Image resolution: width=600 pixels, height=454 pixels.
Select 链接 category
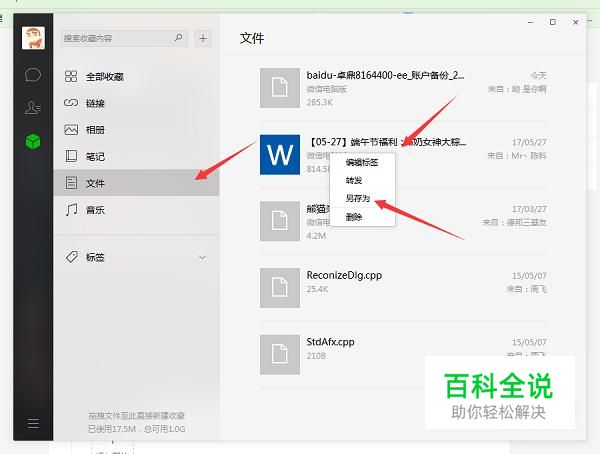[x=136, y=103]
